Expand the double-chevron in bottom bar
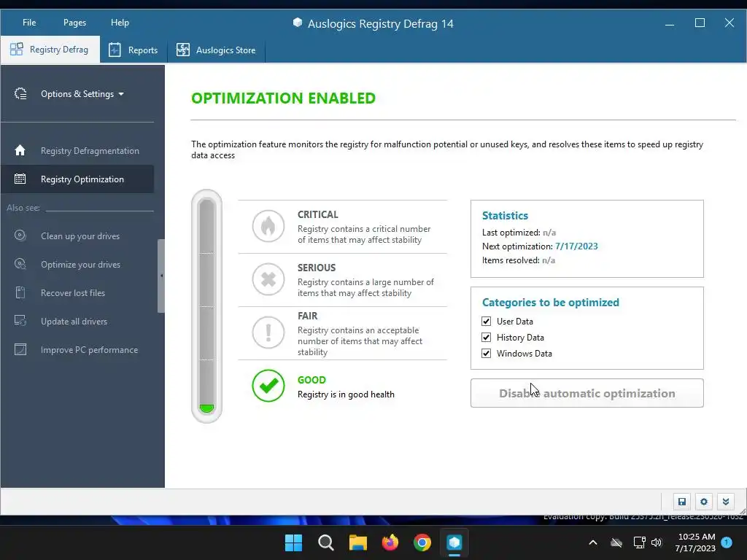The height and width of the screenshot is (560, 747). [726, 502]
